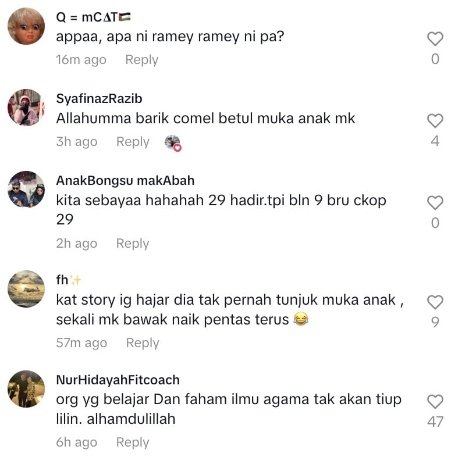
Task: Open SyafinazRazib's profile avatar
Action: click(26, 108)
